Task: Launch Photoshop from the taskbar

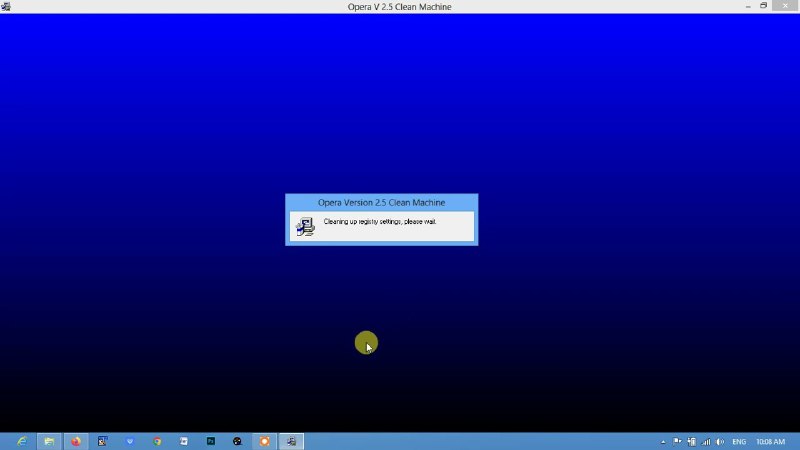Action: (x=210, y=441)
